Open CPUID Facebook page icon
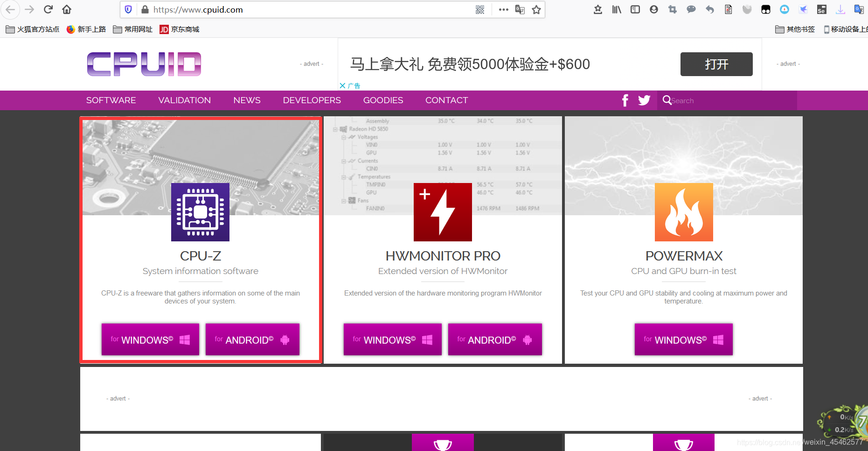 click(625, 100)
